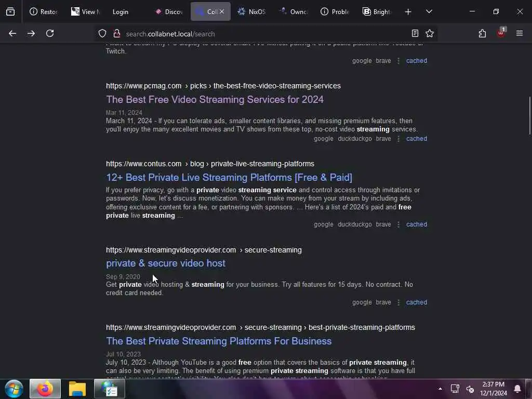Open The Best Private Streaming Platforms For Business
Screen dimensions: 532x399
click(x=219, y=341)
